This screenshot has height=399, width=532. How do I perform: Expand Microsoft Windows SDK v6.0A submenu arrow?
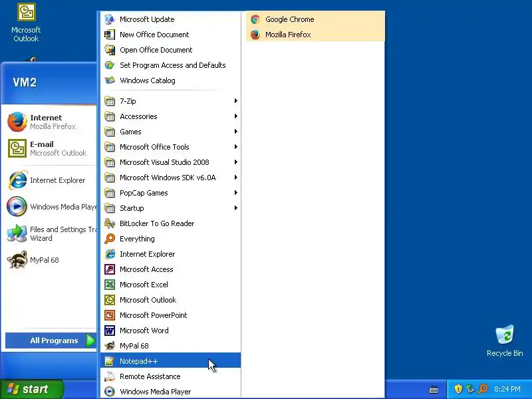[235, 177]
